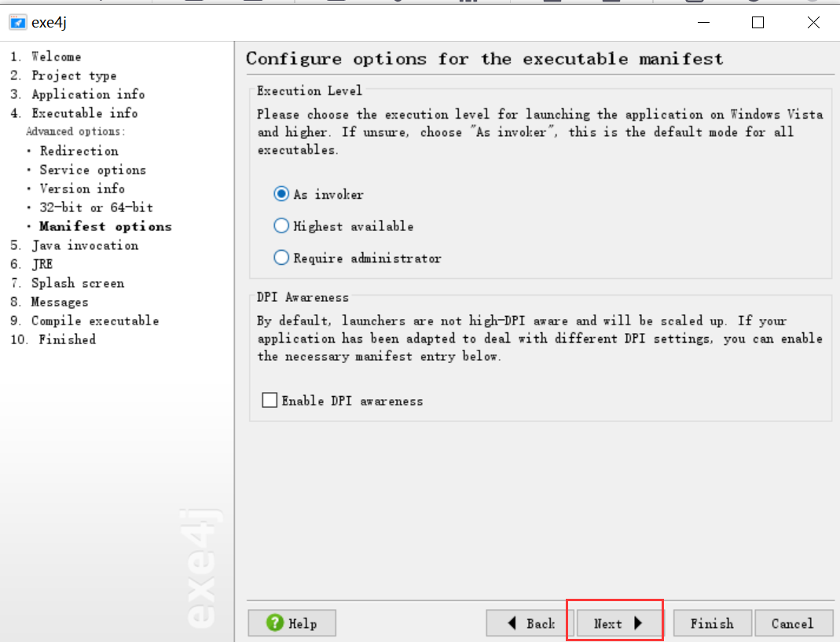Open the JRE configuration step
The image size is (840, 642).
(41, 263)
